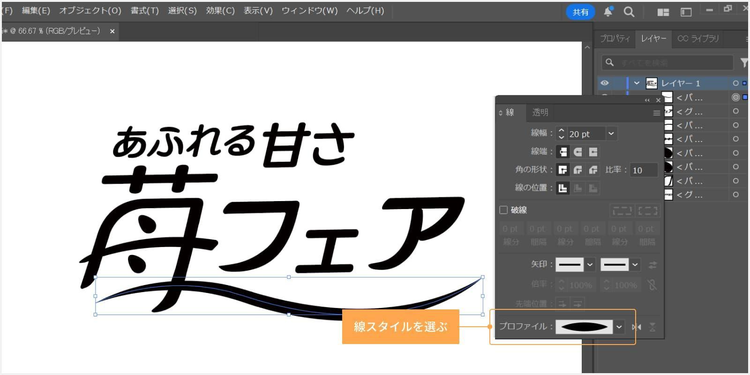Viewport: 750px width, 375px height.
Task: Click the 20 pt stroke width field
Action: pyautogui.click(x=586, y=133)
